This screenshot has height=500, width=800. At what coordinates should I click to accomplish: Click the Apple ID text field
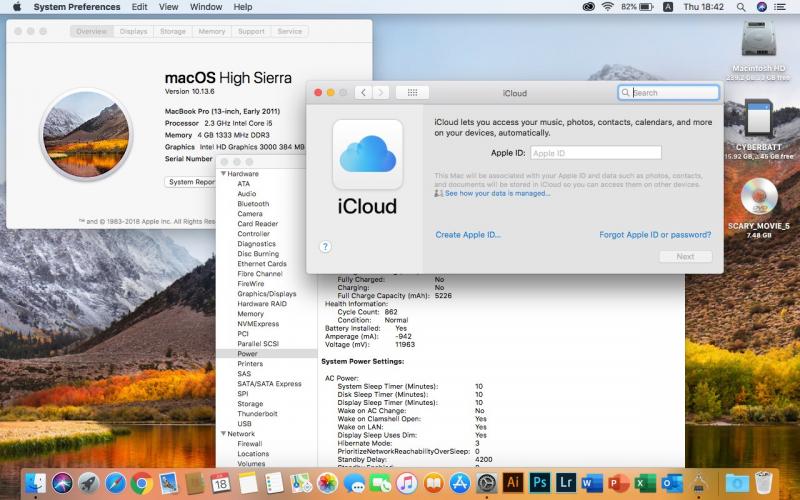tap(595, 153)
